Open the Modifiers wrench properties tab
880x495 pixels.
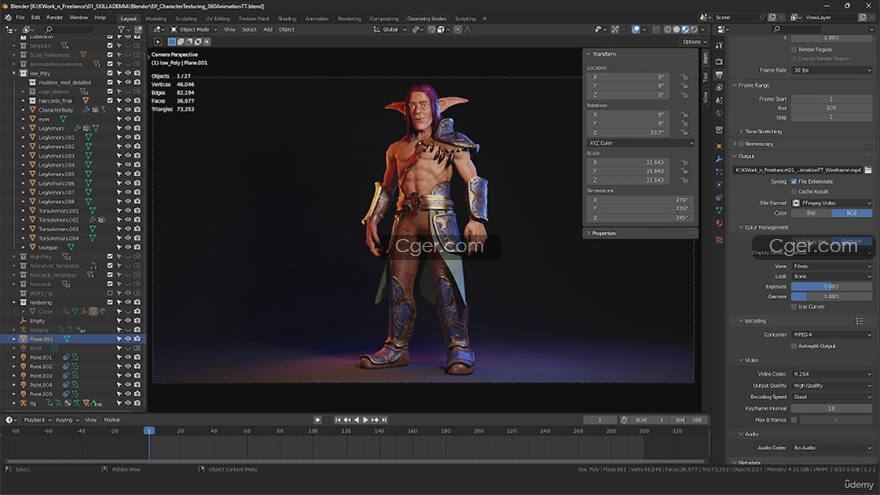[x=719, y=159]
